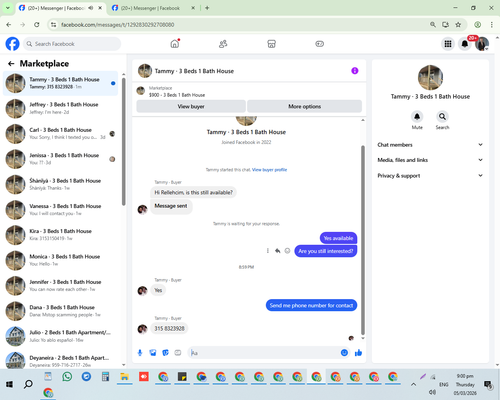
Task: Open Tammy's large profile picture
Action: (430, 78)
